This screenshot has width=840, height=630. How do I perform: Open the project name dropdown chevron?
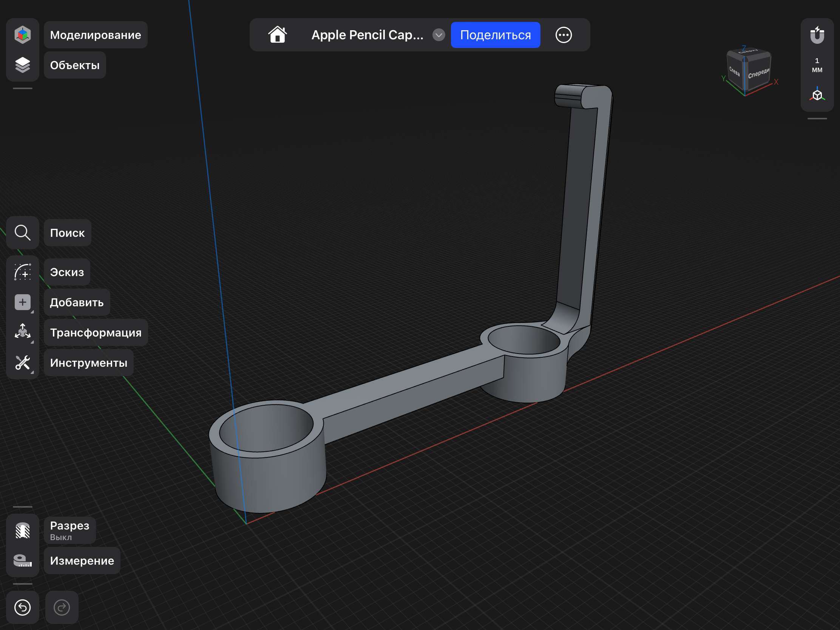438,35
